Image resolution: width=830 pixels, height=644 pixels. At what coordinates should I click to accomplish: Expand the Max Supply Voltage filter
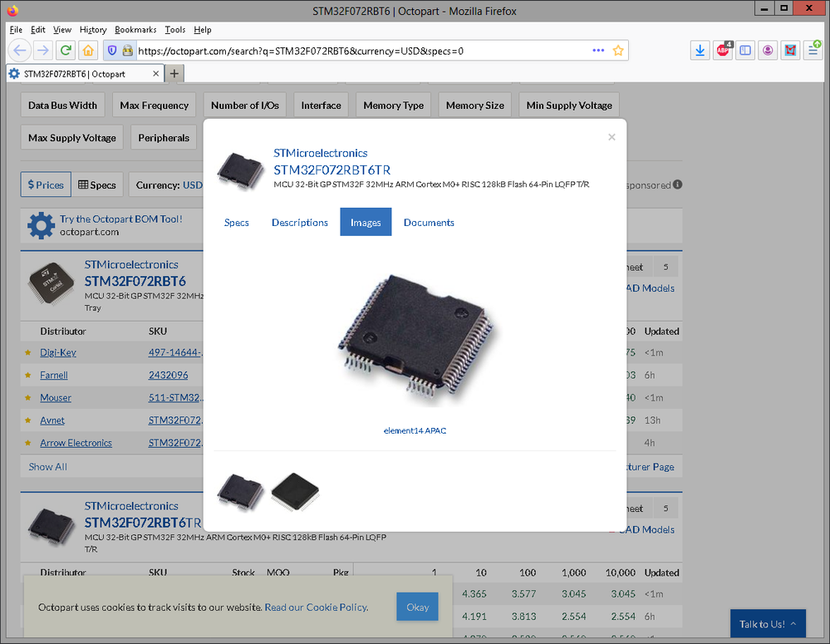click(72, 138)
